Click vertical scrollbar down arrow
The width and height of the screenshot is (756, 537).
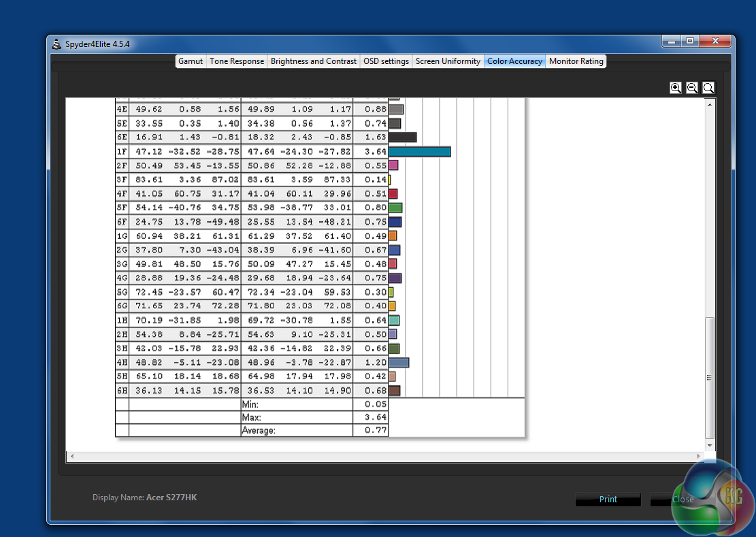710,445
